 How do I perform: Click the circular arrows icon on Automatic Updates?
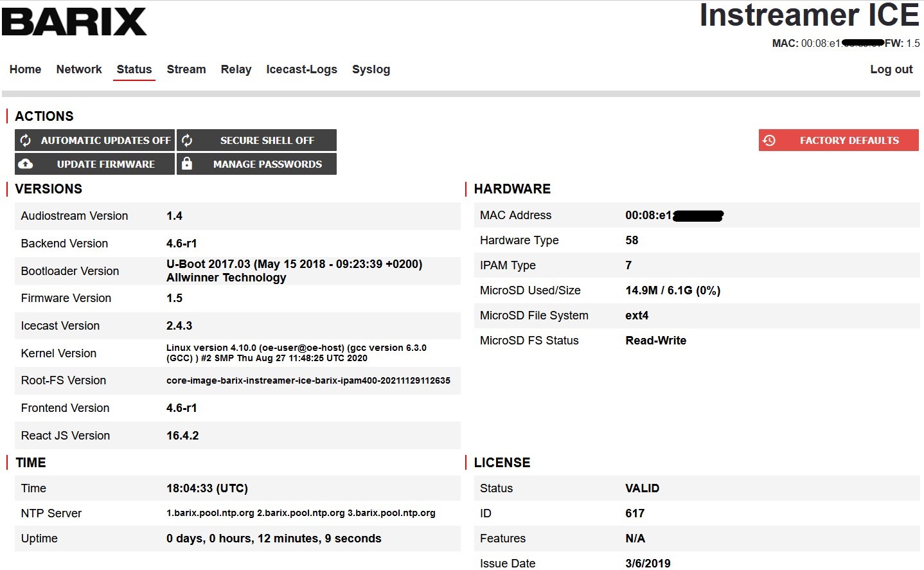(x=26, y=140)
